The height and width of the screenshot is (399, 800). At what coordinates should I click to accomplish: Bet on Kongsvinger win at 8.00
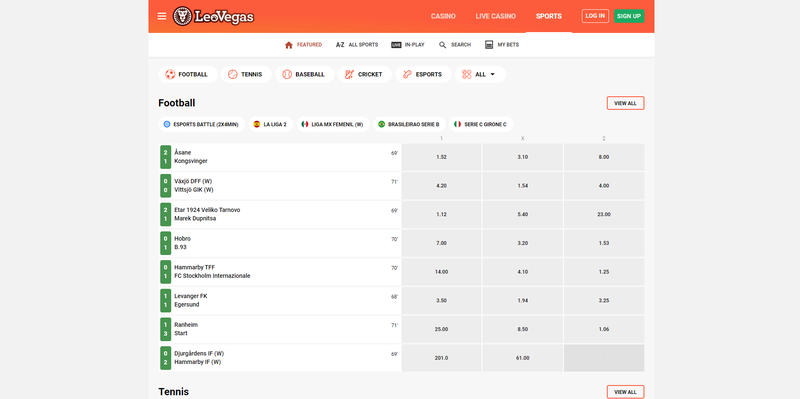click(604, 157)
